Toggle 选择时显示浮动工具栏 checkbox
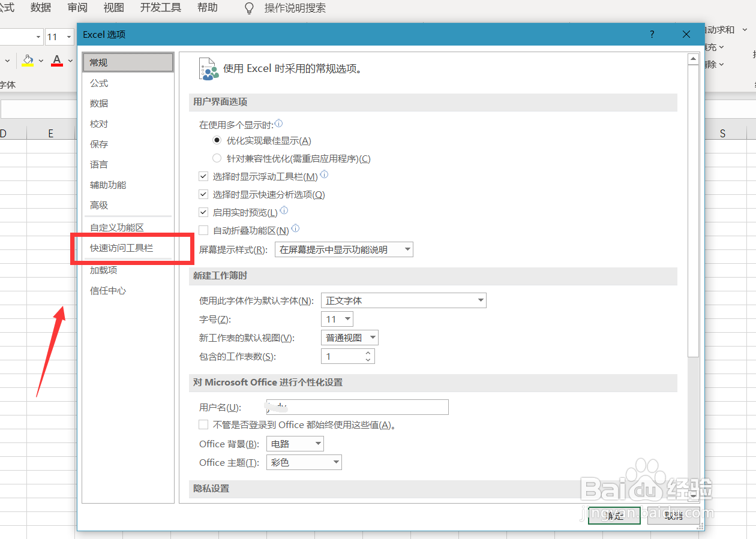Image resolution: width=756 pixels, height=539 pixels. click(203, 177)
